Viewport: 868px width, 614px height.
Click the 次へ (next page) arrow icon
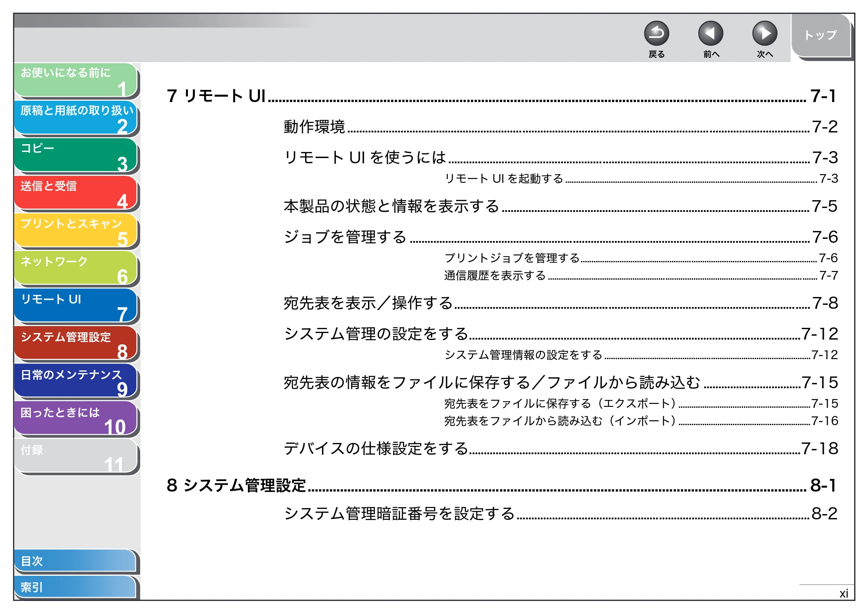[764, 33]
